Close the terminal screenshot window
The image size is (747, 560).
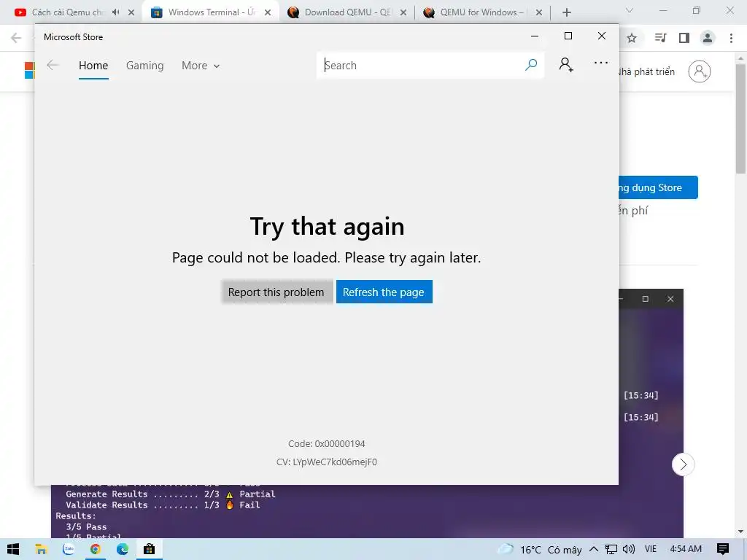click(x=670, y=299)
